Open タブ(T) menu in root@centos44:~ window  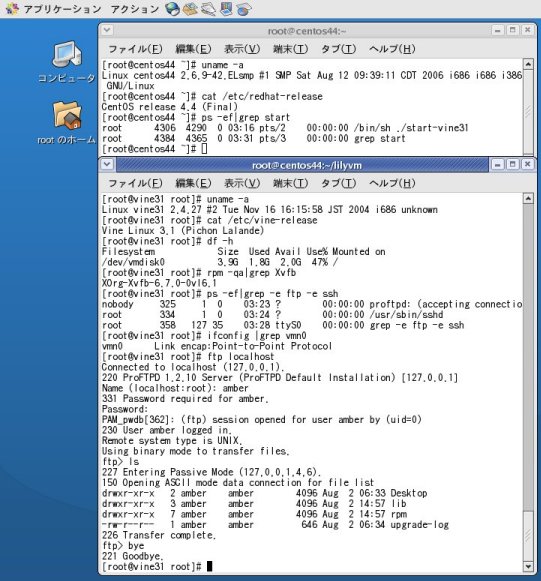tap(338, 49)
